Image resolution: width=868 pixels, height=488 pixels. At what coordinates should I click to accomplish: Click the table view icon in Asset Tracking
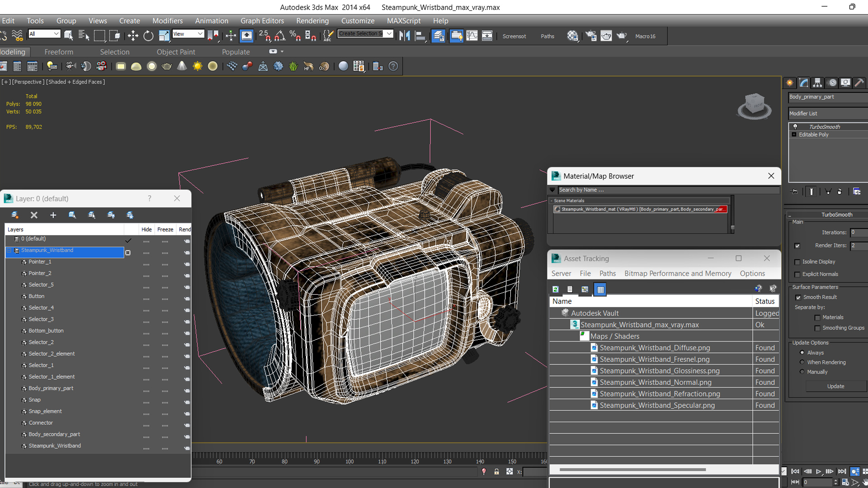[x=600, y=290]
